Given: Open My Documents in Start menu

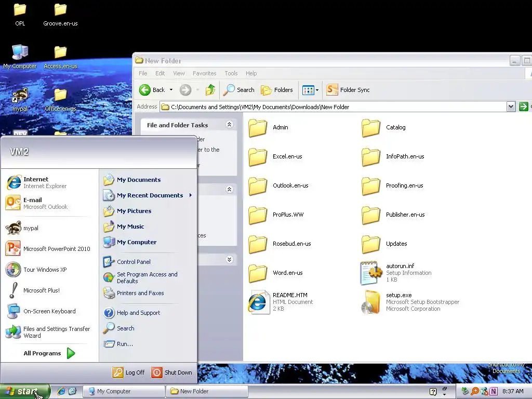Looking at the screenshot, I should click(132, 179).
